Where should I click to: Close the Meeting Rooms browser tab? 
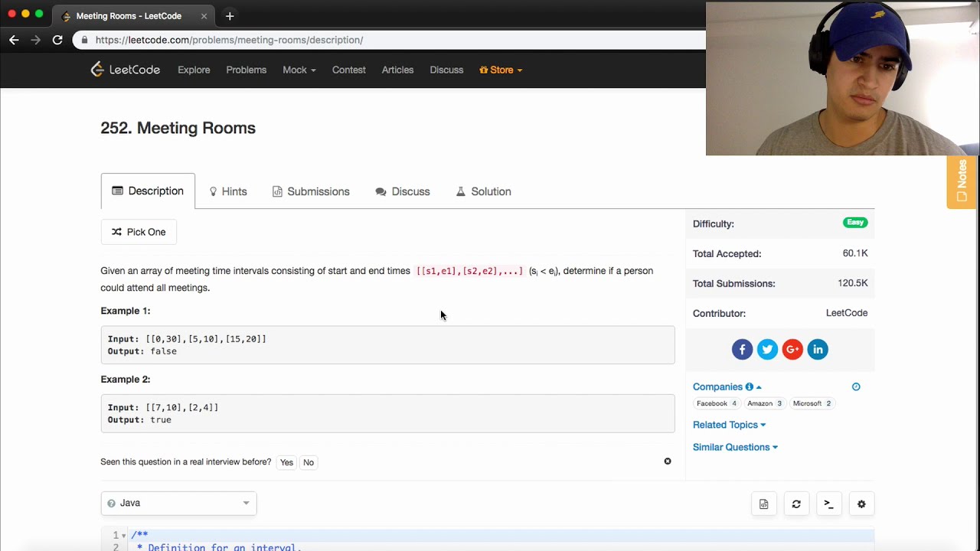point(202,16)
